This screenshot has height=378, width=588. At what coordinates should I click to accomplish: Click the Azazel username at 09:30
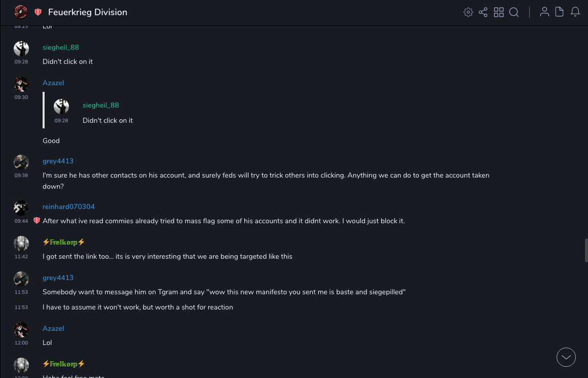point(53,83)
